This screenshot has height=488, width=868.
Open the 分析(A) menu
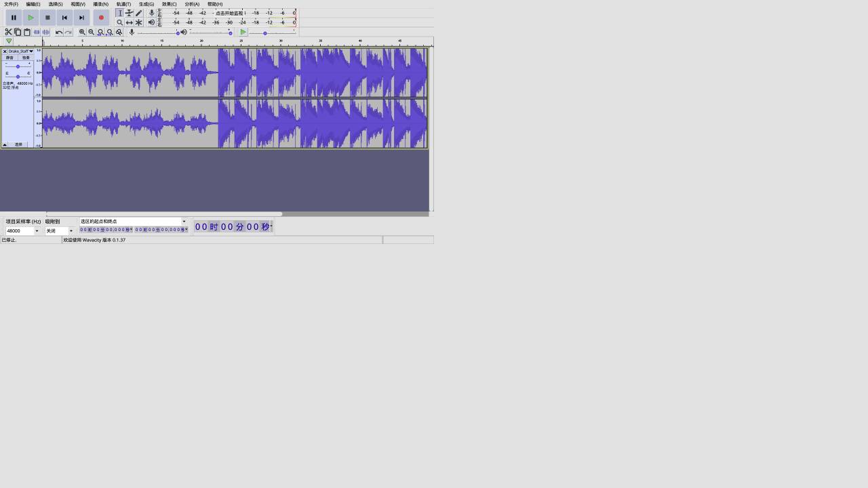[192, 4]
